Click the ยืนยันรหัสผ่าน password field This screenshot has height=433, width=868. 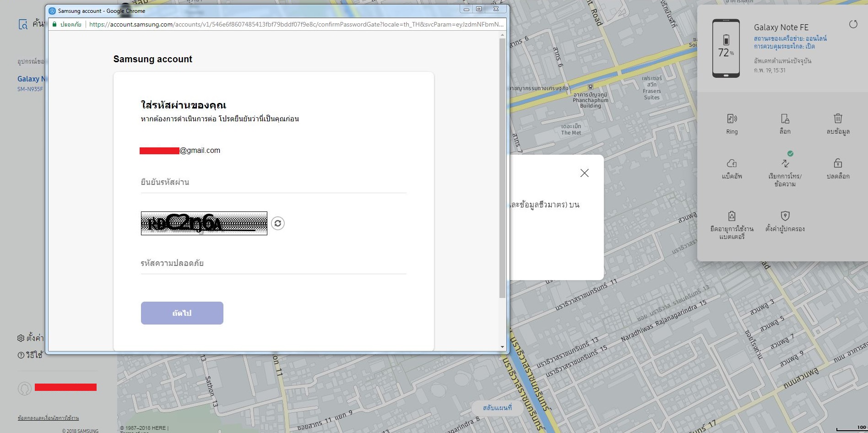[273, 182]
